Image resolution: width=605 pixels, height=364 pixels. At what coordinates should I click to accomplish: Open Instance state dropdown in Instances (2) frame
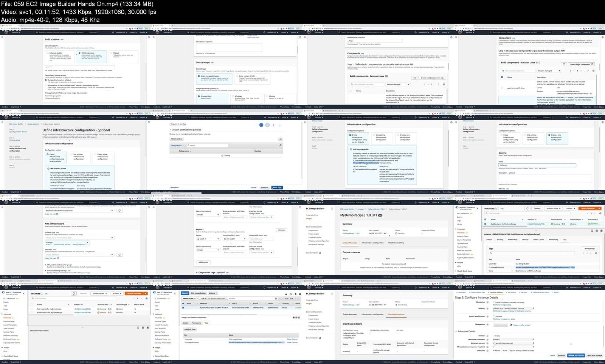tap(99, 293)
